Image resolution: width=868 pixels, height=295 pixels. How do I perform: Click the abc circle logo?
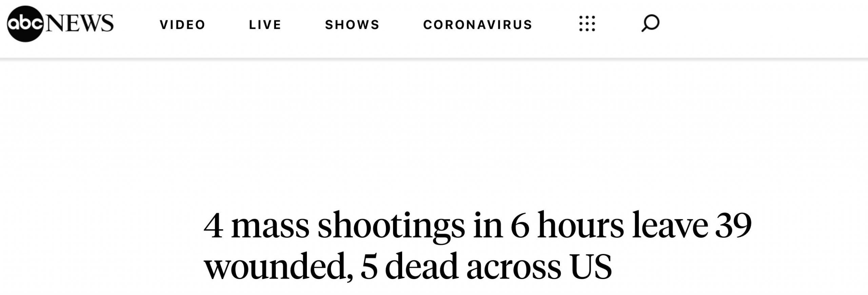[x=25, y=24]
